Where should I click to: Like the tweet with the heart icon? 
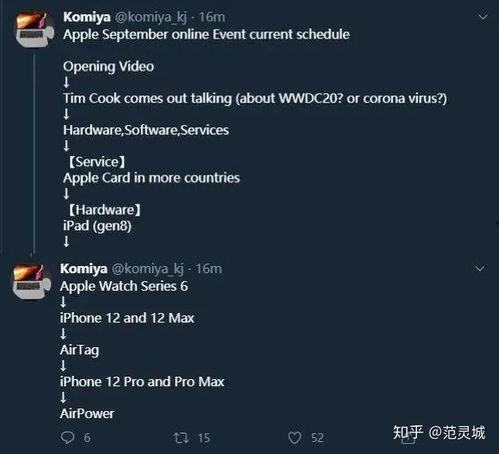click(x=294, y=437)
